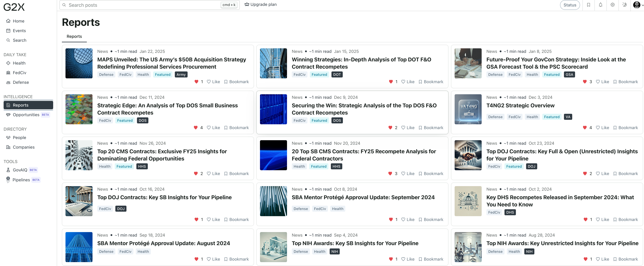Click the GSA tag

click(570, 74)
